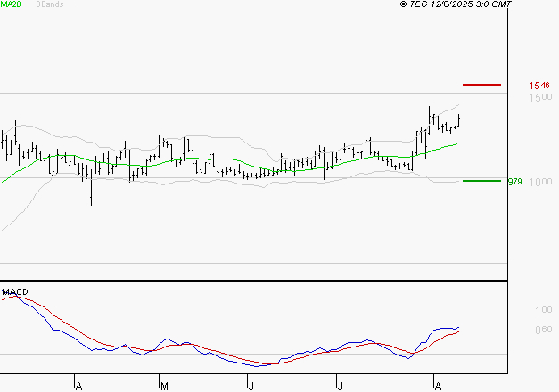Click the last price bar on chart
Viewport: 559px width, 392px height.
point(459,120)
